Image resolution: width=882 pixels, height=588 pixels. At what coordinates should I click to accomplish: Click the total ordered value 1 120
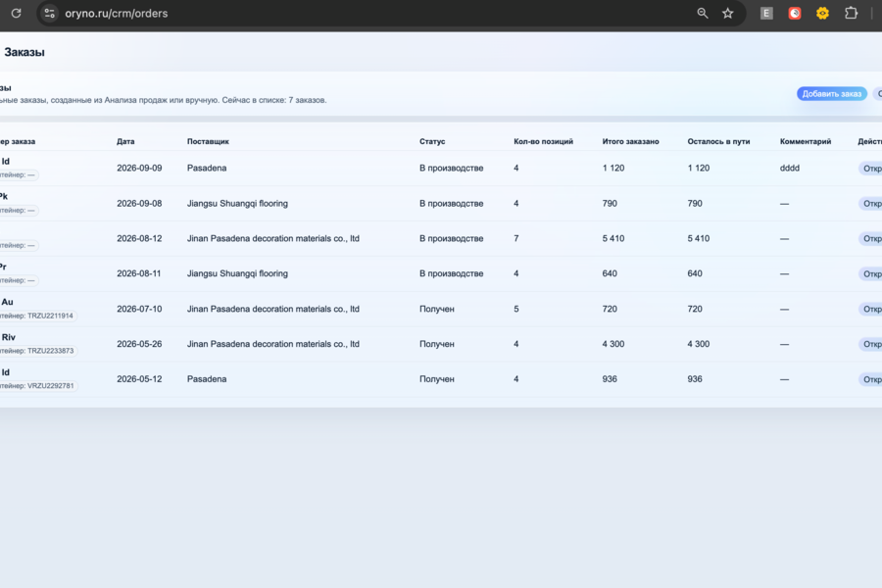(613, 169)
